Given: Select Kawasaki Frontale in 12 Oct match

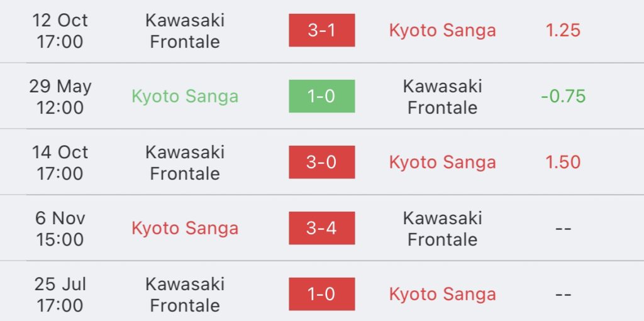Looking at the screenshot, I should [185, 31].
